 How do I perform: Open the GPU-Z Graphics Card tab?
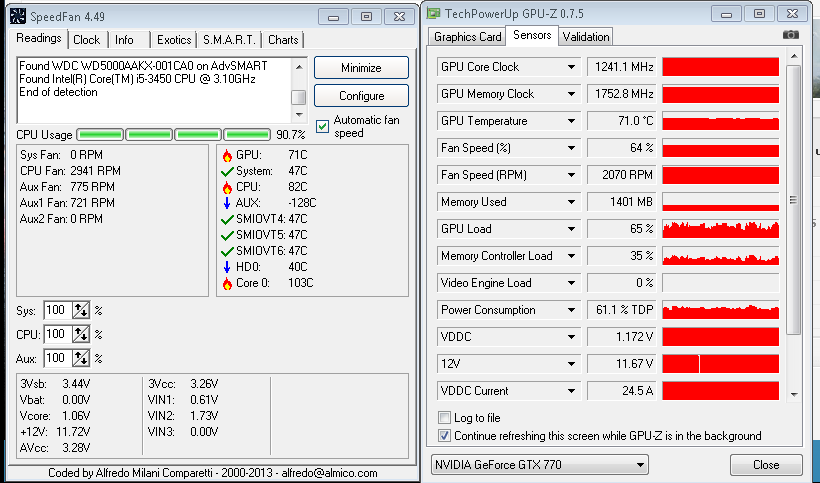pos(468,37)
